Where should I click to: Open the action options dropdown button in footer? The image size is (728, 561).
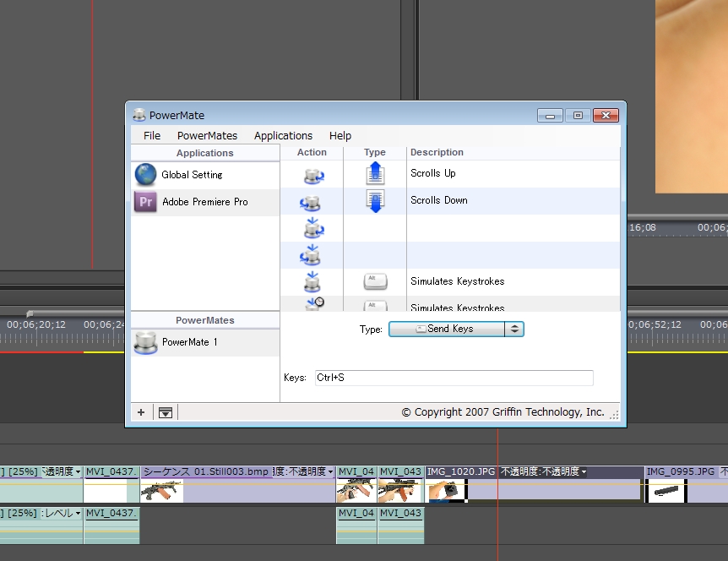(x=166, y=412)
